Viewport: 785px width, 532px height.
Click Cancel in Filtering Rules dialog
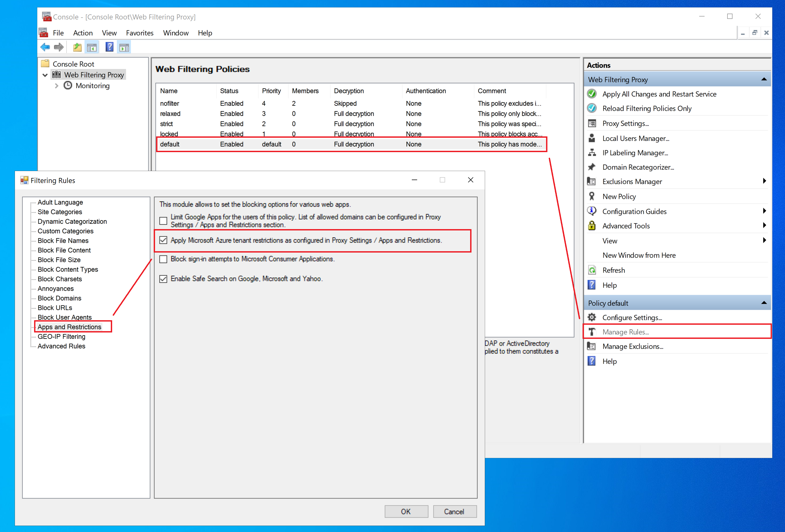454,511
